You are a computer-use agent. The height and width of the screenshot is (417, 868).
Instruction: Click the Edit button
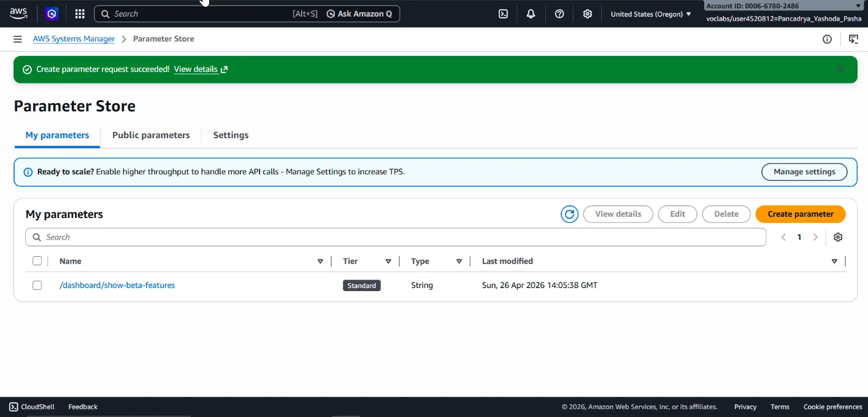point(677,214)
